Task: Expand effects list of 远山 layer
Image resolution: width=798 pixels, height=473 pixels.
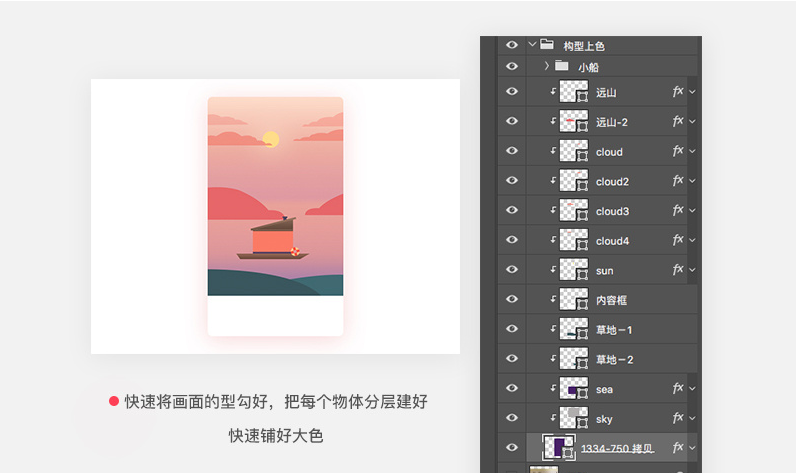Action: click(692, 92)
